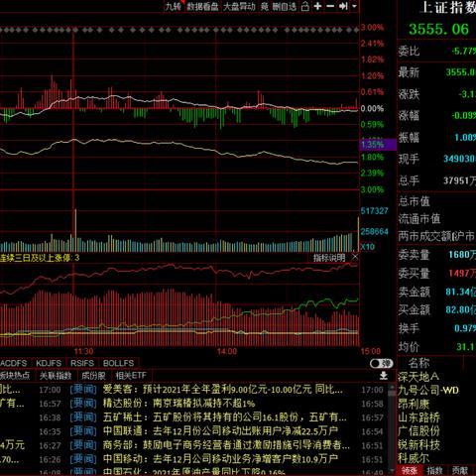Viewport: 476px width, 476px height.
Task: Click the jump-to-end arrow icon
Action: point(343,6)
